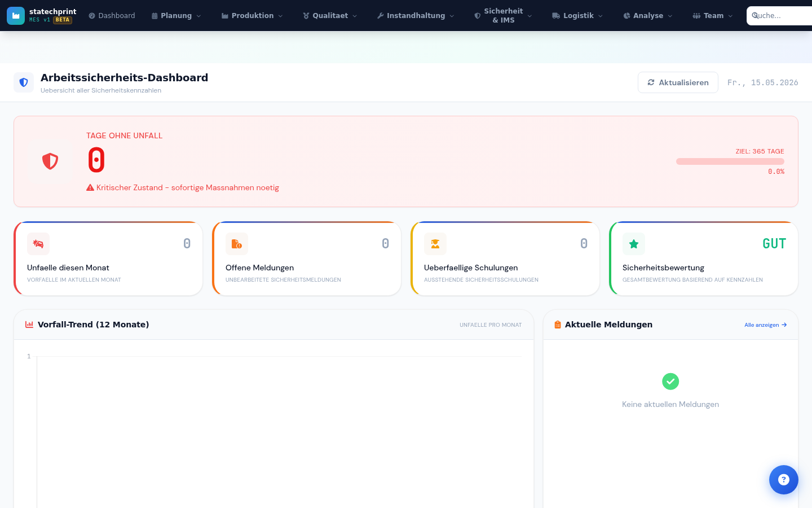Screen dimensions: 812x508
Task: Expand the Team dropdown chevron
Action: tap(731, 16)
